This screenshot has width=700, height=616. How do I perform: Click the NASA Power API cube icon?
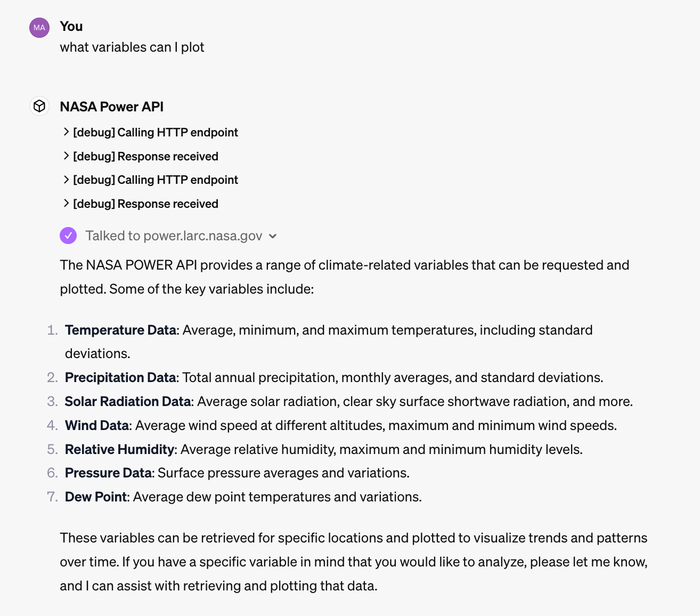pos(39,106)
